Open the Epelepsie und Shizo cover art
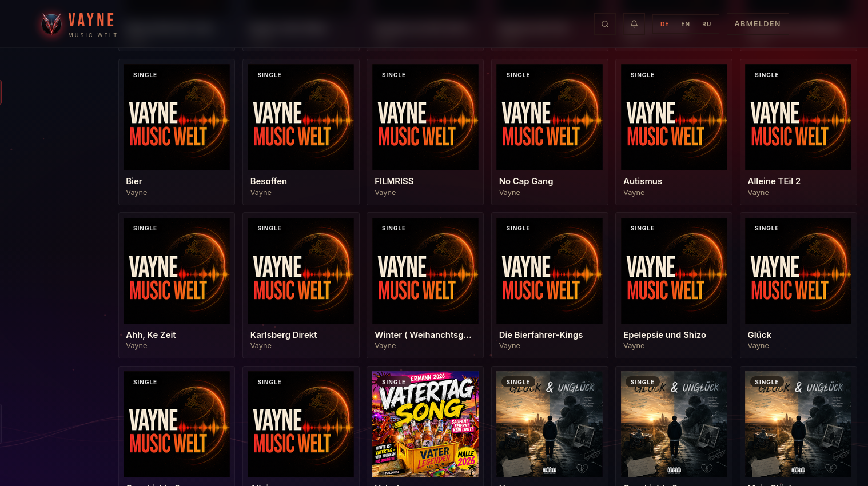 (674, 271)
